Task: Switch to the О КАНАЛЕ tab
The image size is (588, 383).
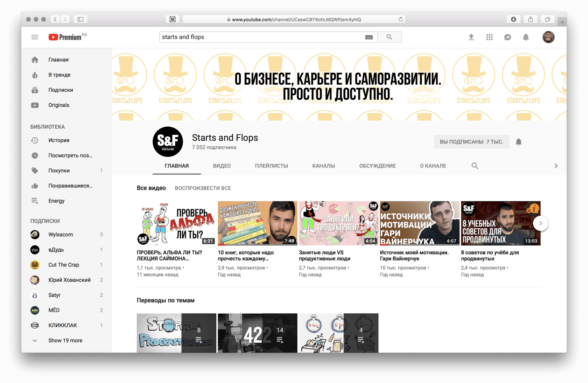Action: point(433,166)
